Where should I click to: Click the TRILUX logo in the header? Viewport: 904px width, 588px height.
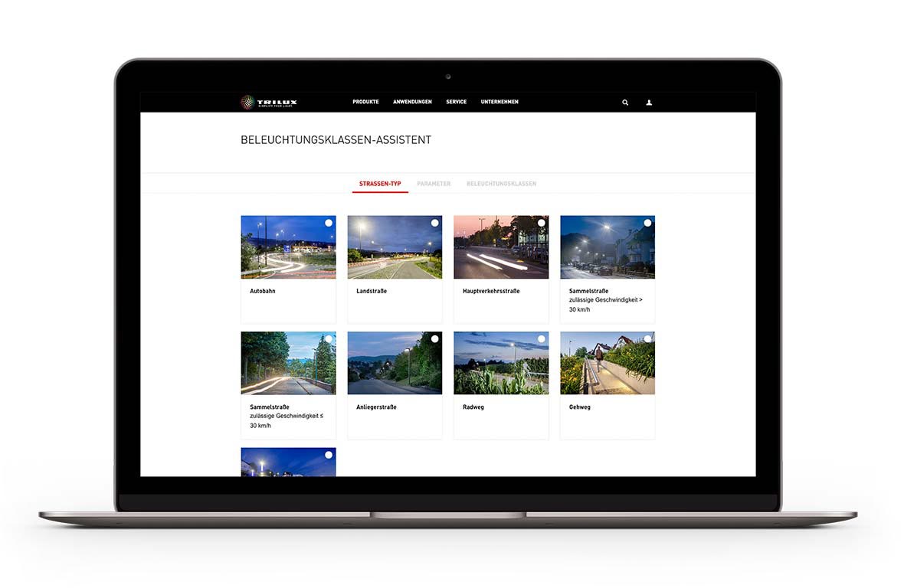pyautogui.click(x=269, y=102)
